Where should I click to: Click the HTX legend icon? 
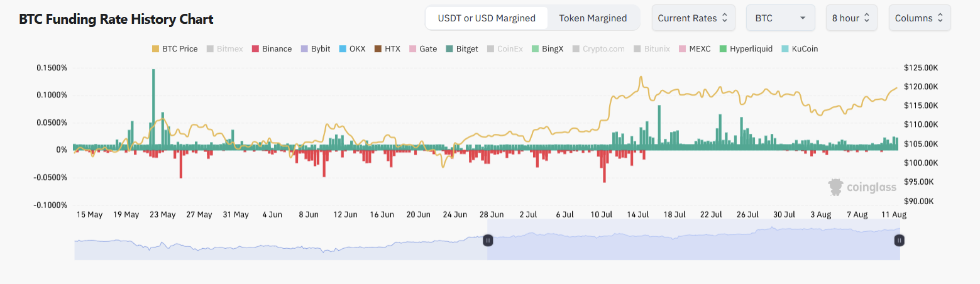pos(378,49)
